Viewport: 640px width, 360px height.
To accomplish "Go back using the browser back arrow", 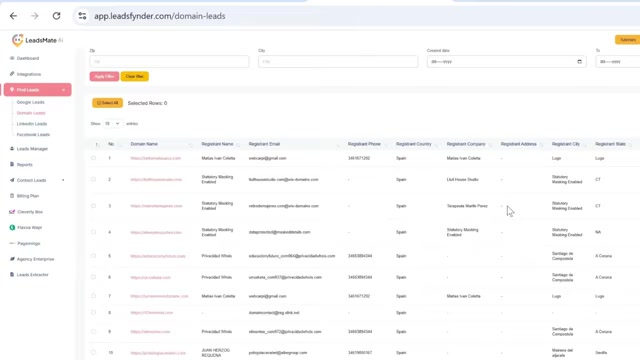I will pos(13,16).
